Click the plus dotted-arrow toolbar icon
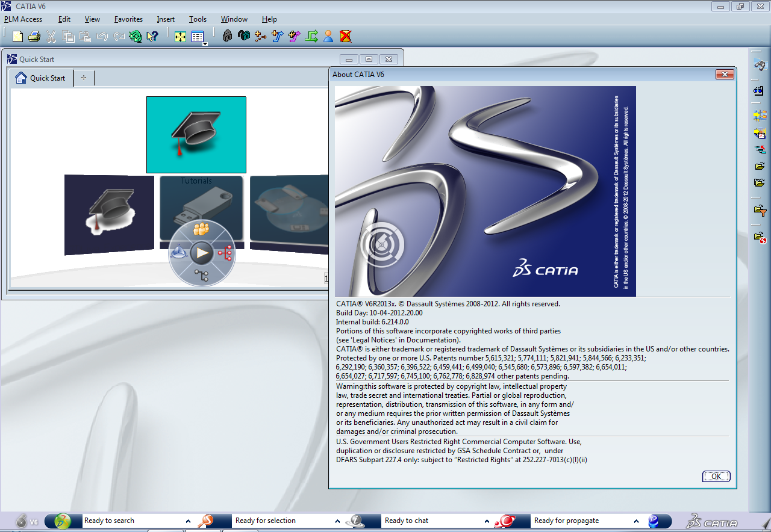This screenshot has height=532, width=771. [261, 36]
